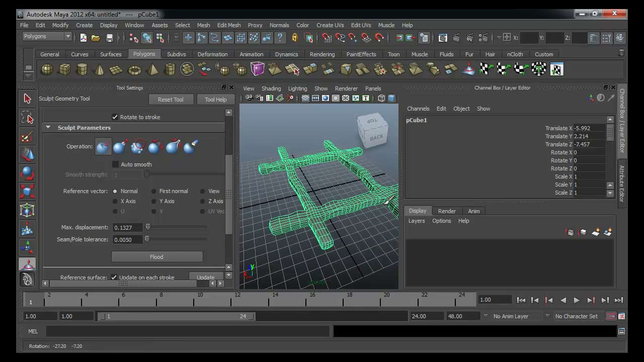Click the Update reference surface button
Viewport: 644px width, 362px height.
[205, 278]
